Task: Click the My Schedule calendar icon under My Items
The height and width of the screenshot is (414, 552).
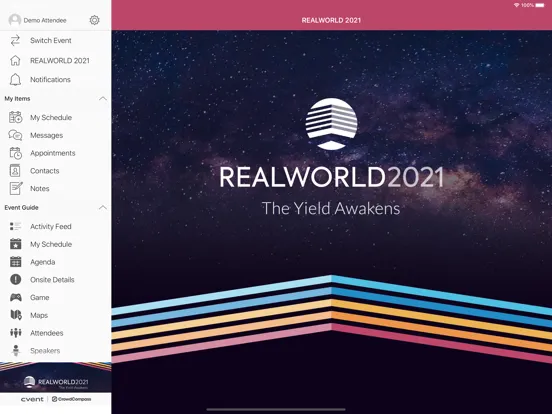Action: pyautogui.click(x=15, y=117)
